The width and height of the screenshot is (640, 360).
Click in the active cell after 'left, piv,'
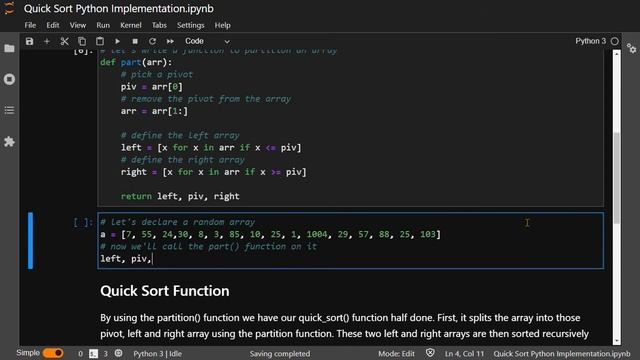pos(153,259)
